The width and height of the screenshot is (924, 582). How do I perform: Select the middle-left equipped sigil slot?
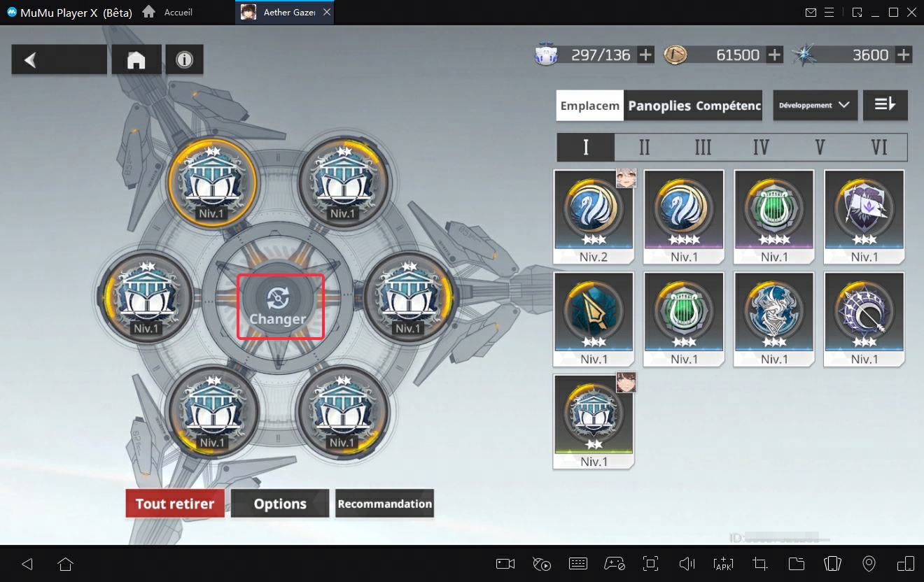(x=147, y=297)
